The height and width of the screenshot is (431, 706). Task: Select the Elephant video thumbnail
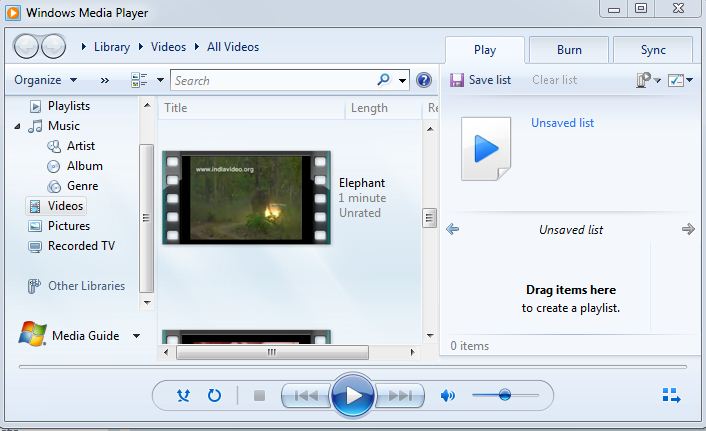(246, 198)
